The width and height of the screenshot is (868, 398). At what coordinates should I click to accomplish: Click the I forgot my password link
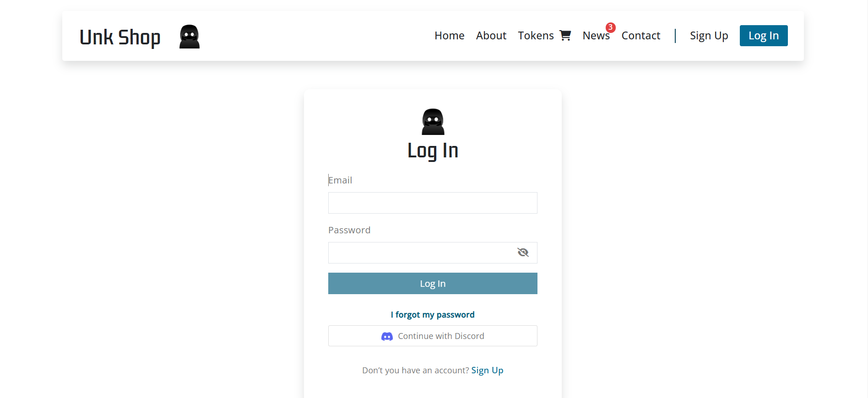(x=433, y=315)
